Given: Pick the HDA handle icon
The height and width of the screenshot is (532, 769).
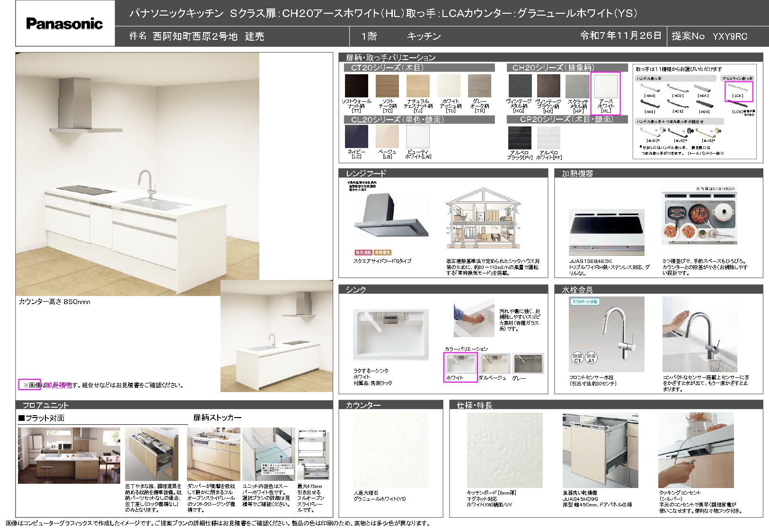Looking at the screenshot, I should coord(703,89).
